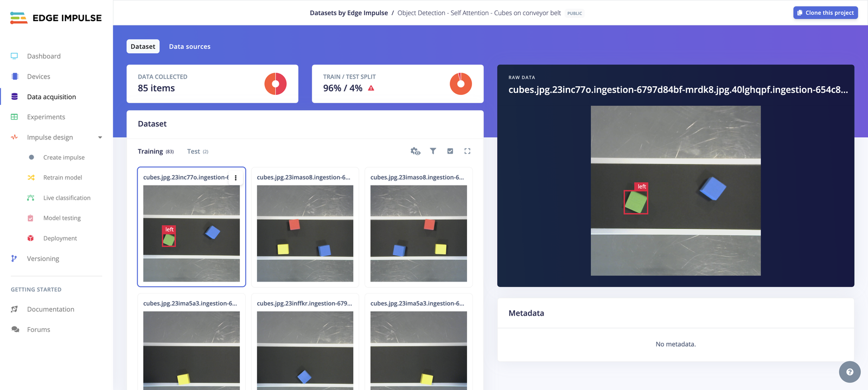Click the PUBLIC badge
The width and height of the screenshot is (868, 390).
[575, 14]
